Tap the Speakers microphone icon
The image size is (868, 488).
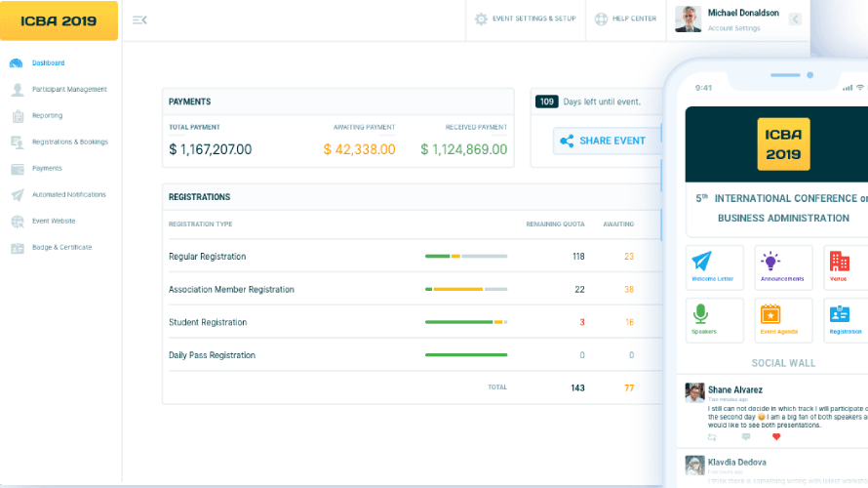(701, 314)
